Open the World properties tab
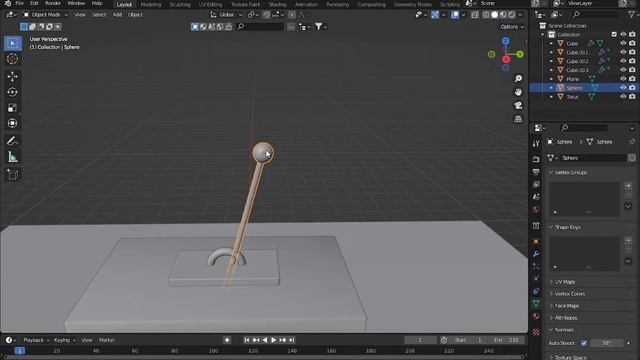The image size is (640, 360). coord(536,209)
